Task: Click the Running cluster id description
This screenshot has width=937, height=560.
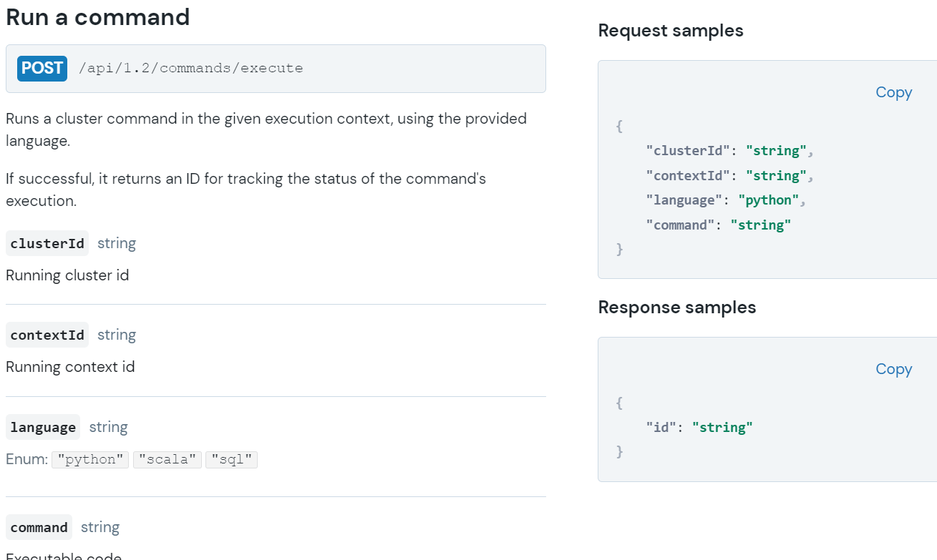Action: point(67,275)
